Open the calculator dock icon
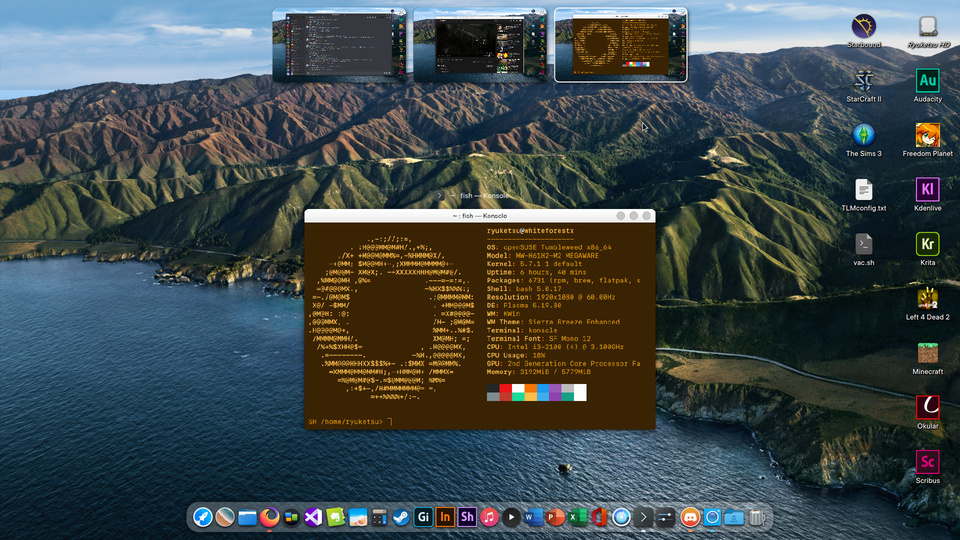 [x=379, y=517]
